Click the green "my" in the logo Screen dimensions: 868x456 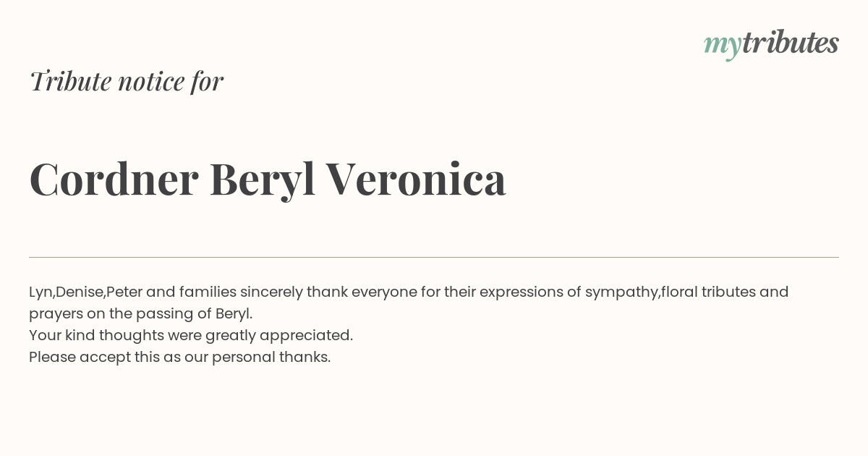(722, 46)
